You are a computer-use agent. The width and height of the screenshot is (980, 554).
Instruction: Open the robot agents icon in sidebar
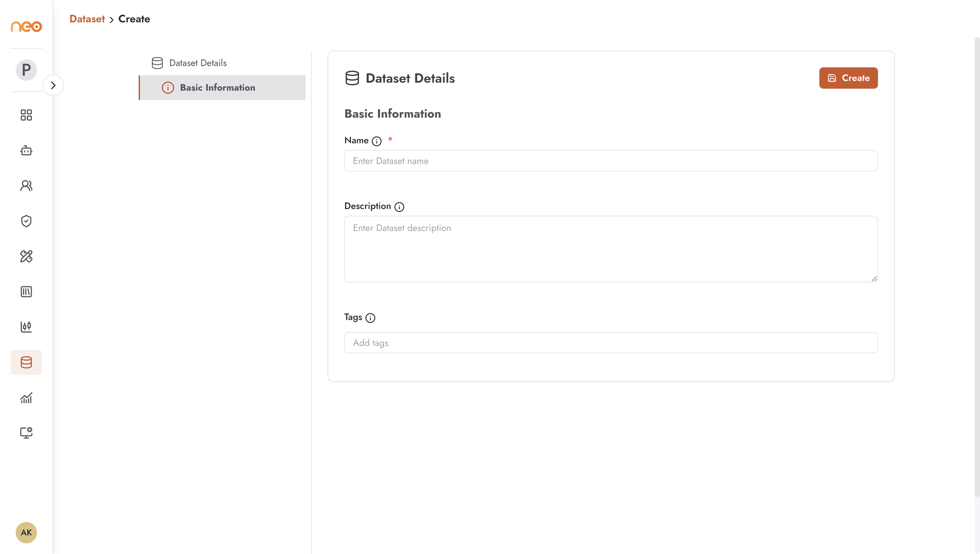point(26,150)
